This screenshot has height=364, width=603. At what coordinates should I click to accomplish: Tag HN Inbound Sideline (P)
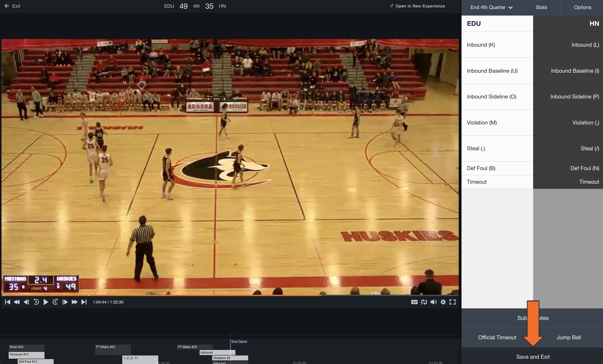pyautogui.click(x=568, y=97)
